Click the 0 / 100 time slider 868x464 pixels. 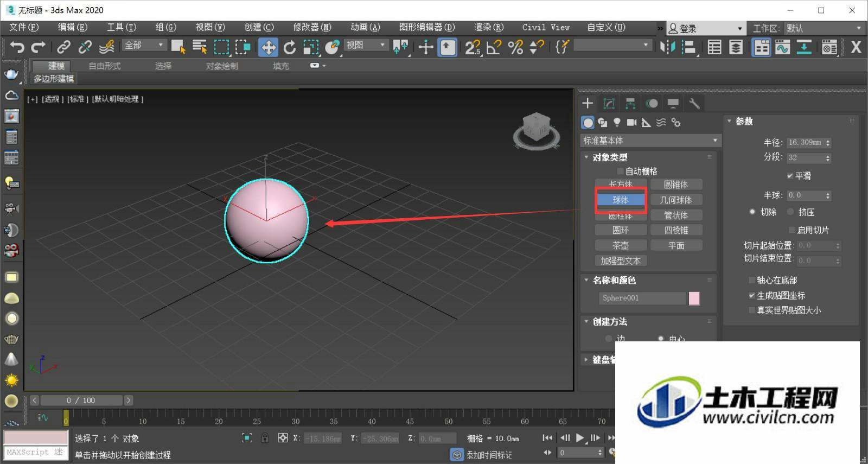click(81, 400)
